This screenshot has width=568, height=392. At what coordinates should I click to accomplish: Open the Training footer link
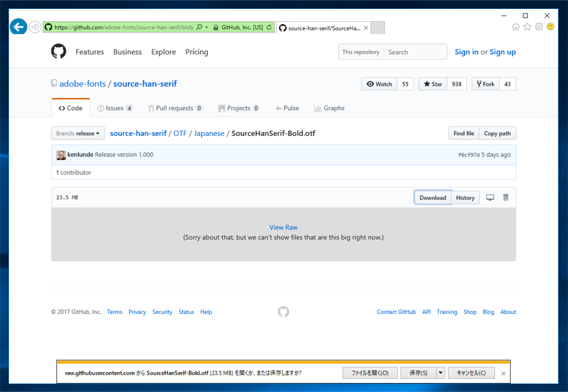coord(447,311)
